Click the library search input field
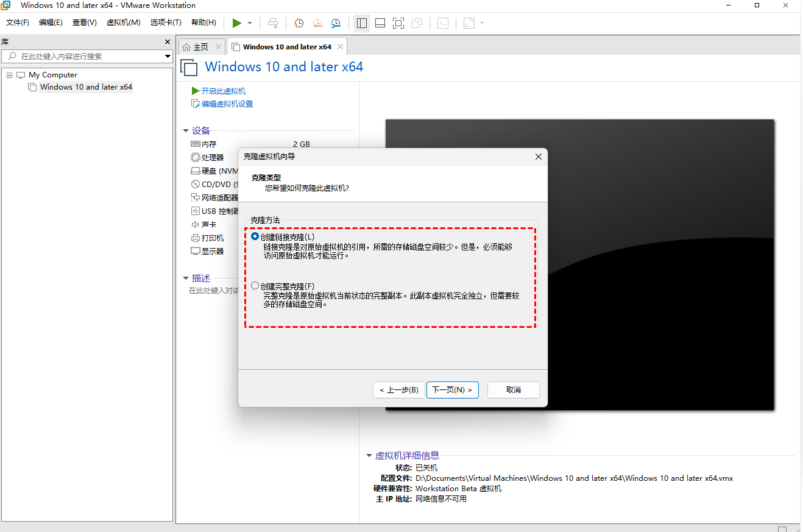Image resolution: width=803 pixels, height=532 pixels. (85, 57)
